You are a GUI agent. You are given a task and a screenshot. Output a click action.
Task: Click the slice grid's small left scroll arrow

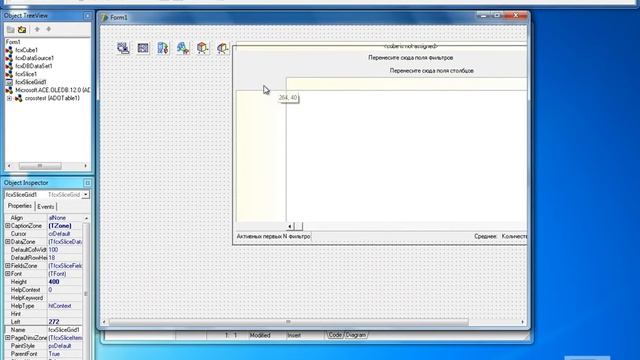tap(290, 226)
